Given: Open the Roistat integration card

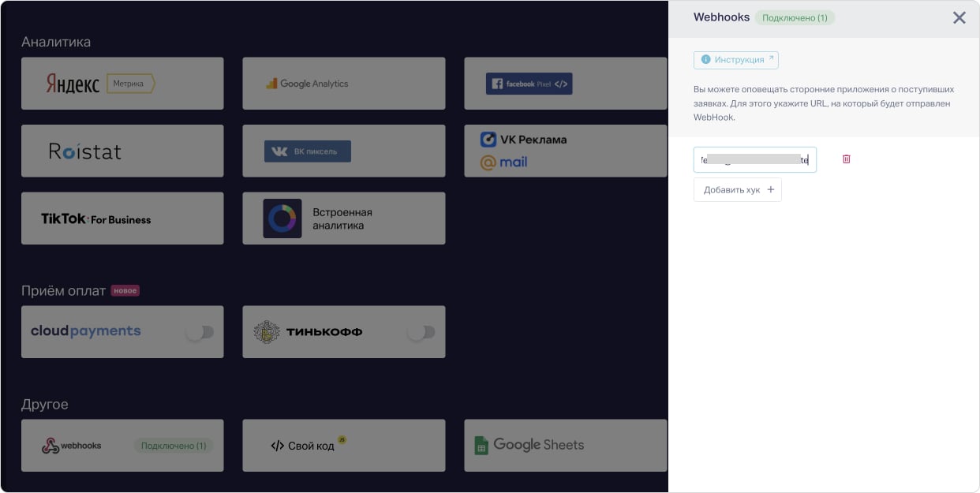Looking at the screenshot, I should tap(122, 151).
